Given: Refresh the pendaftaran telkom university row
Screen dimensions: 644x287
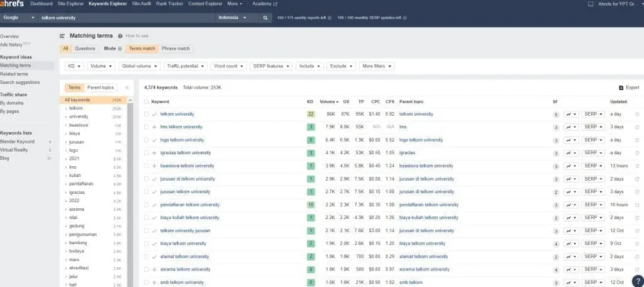Looking at the screenshot, I should tap(637, 205).
